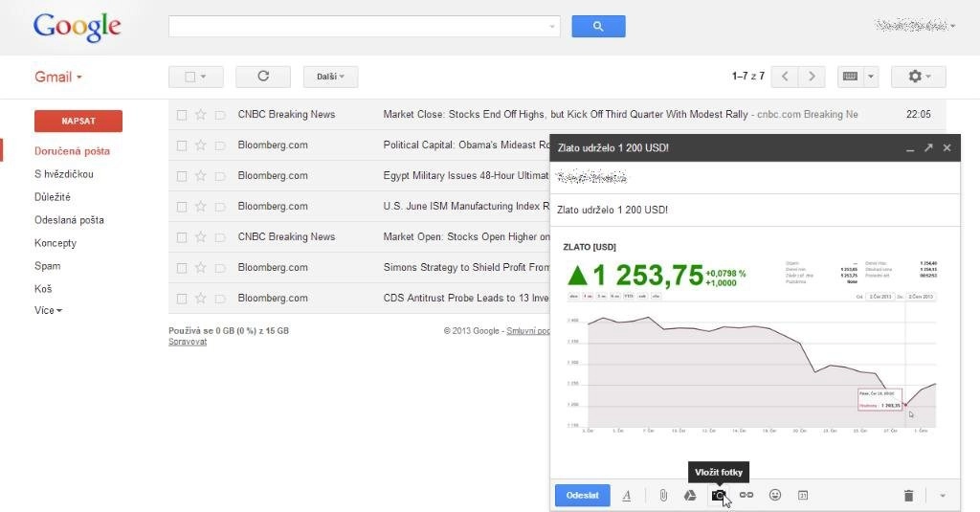Star the Political Capital Bloomberg email
The height and width of the screenshot is (512, 980).
coord(201,145)
